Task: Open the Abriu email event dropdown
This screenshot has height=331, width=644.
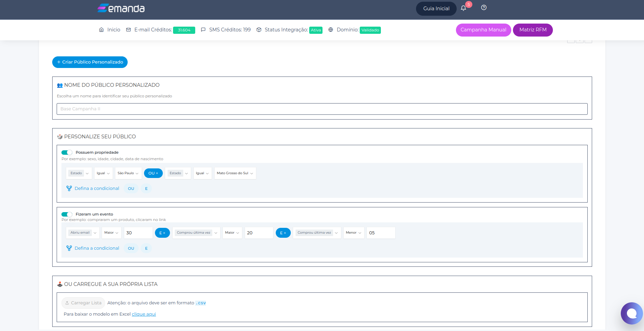Action: (83, 233)
